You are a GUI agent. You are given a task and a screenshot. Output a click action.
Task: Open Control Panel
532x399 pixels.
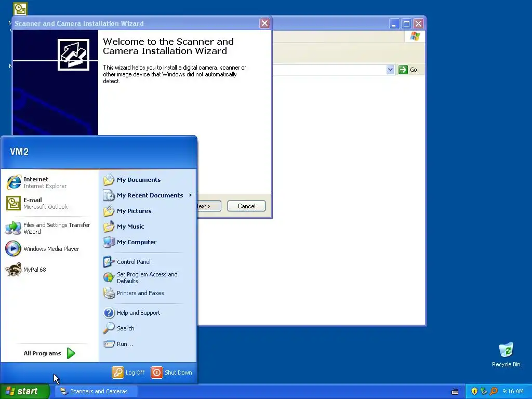pyautogui.click(x=148, y=262)
